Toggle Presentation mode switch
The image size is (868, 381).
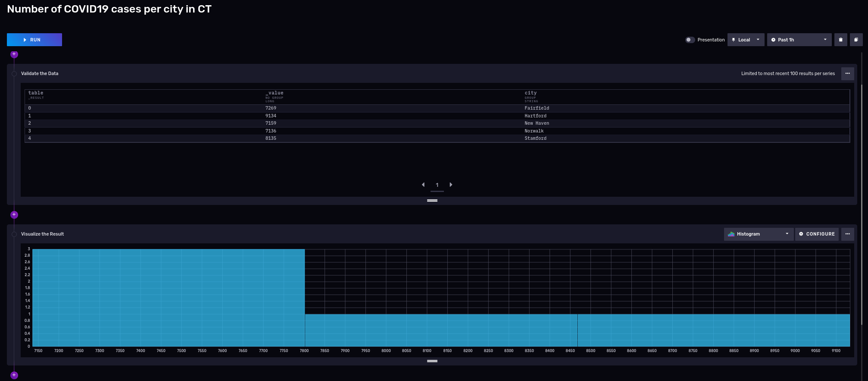[x=690, y=40]
